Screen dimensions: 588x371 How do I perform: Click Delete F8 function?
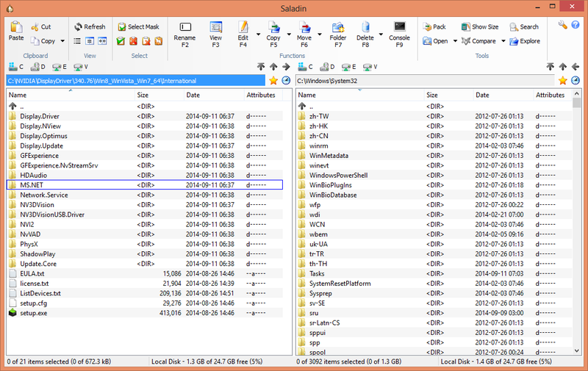(365, 35)
